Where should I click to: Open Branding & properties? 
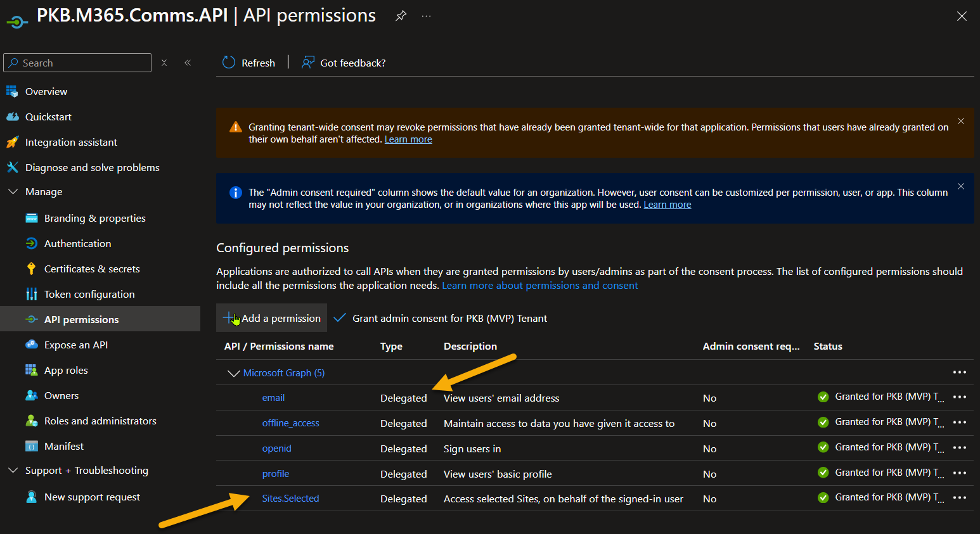tap(94, 218)
